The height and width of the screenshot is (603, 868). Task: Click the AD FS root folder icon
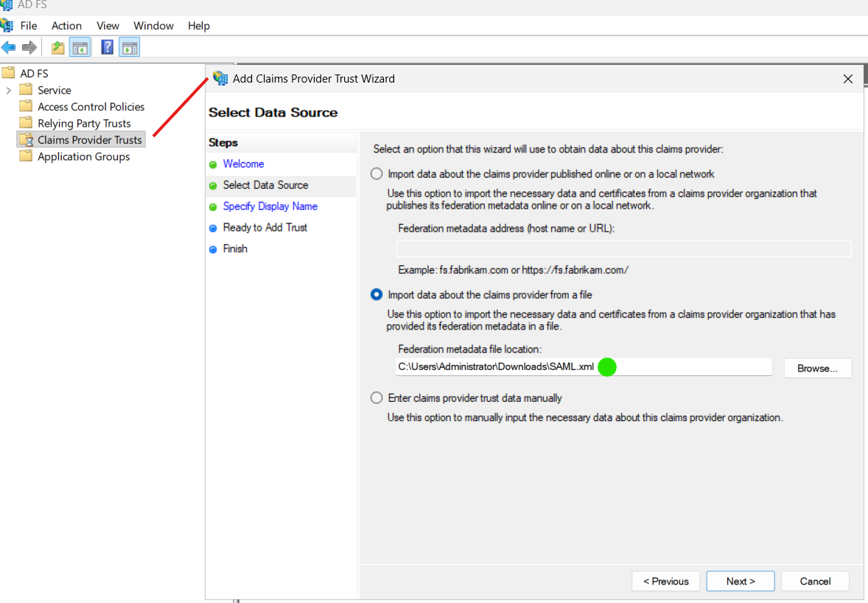click(8, 72)
